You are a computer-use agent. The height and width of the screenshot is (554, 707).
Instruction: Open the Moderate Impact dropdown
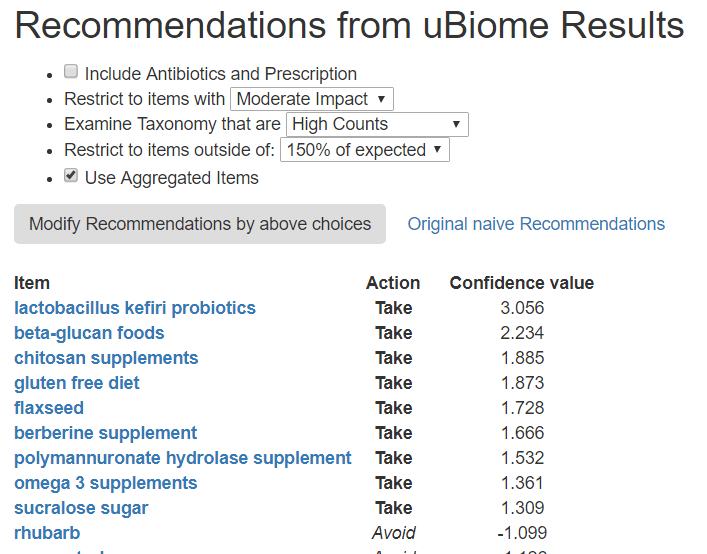311,99
